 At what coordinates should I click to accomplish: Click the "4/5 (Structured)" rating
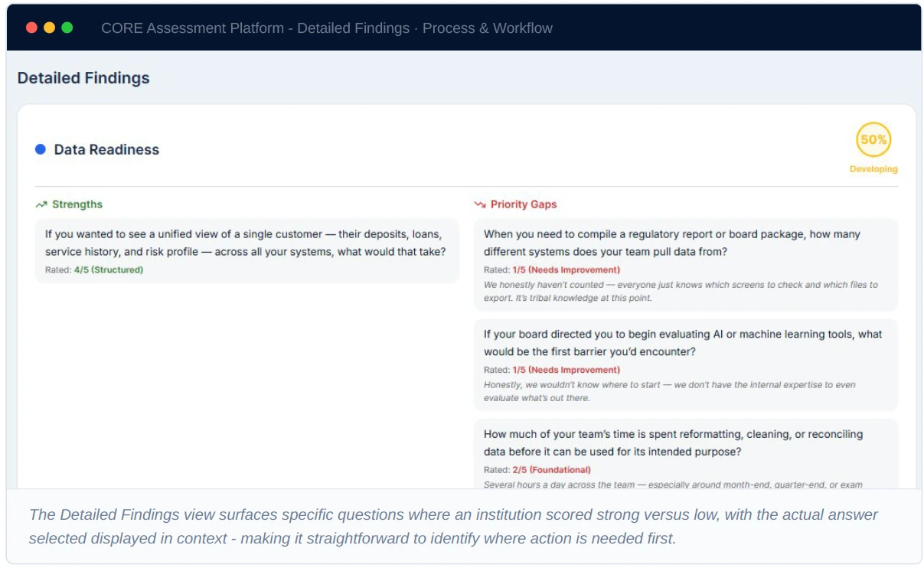click(109, 270)
